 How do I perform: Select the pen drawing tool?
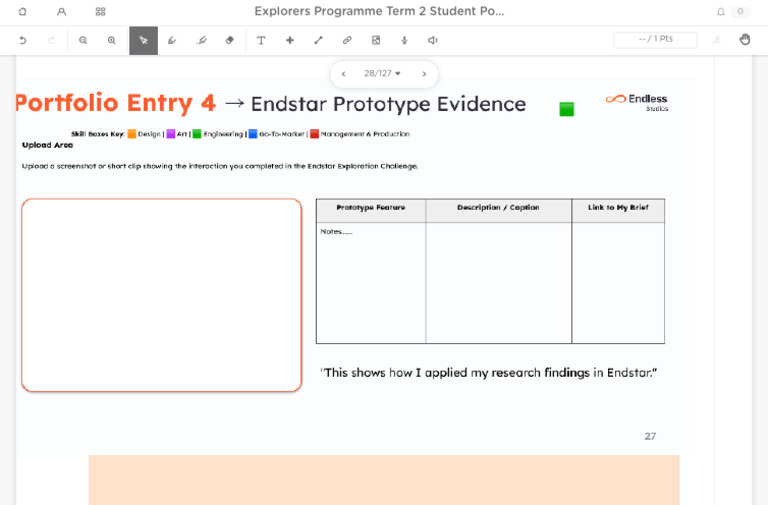[x=172, y=40]
